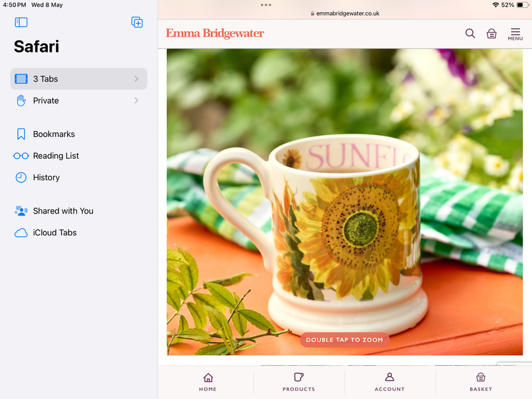This screenshot has width=532, height=399.
Task: Open the hamburger MENU icon
Action: coord(515,34)
